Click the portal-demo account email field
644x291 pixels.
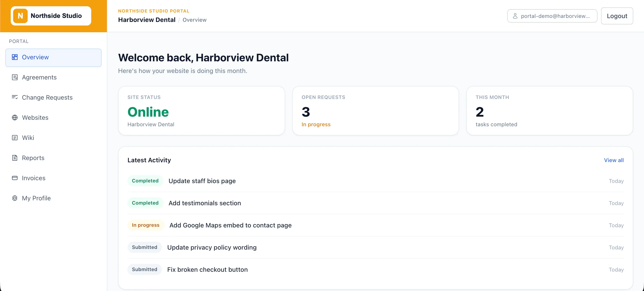click(552, 16)
